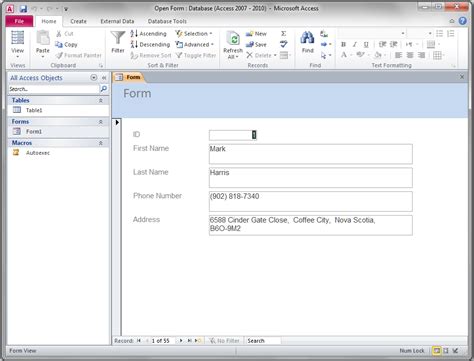This screenshot has height=361, width=474.
Task: Open the Access help question mark
Action: coord(463,21)
